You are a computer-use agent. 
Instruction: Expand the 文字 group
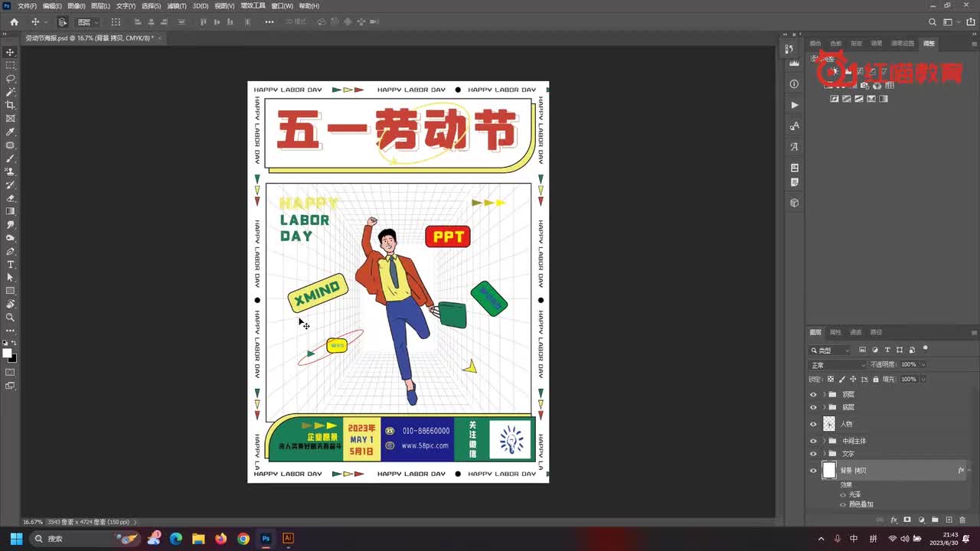[x=824, y=454]
